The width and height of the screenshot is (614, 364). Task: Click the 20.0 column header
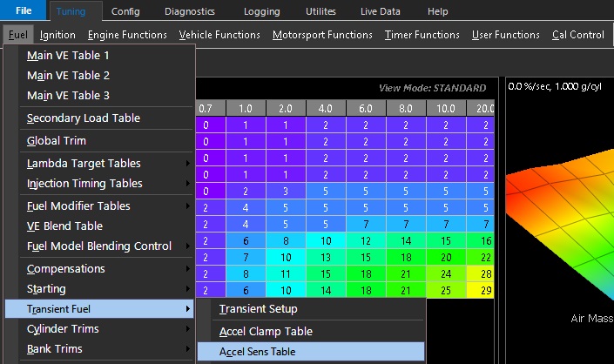(x=486, y=109)
